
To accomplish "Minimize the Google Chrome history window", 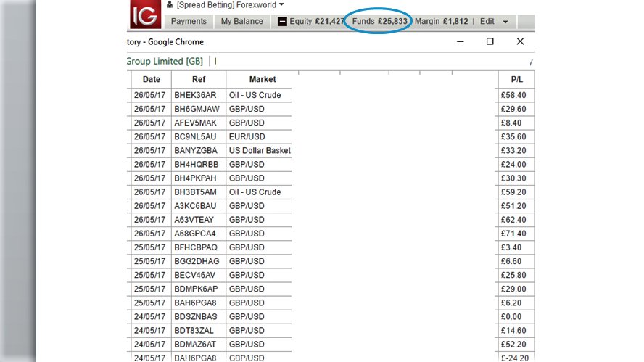I will 461,41.
